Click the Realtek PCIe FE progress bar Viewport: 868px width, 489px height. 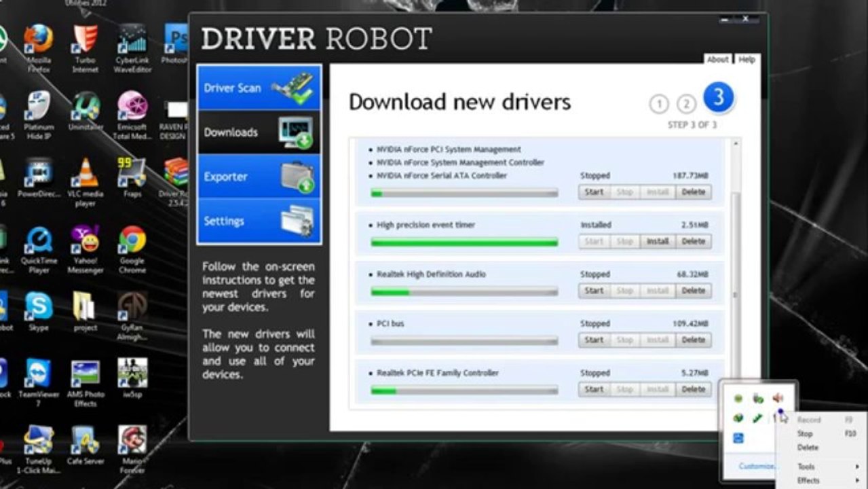click(x=464, y=391)
